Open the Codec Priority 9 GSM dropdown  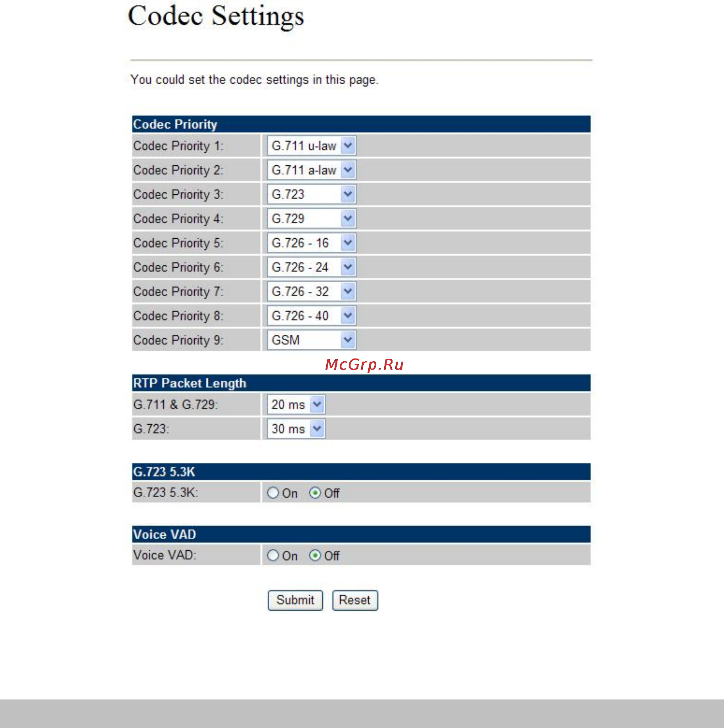tap(311, 340)
